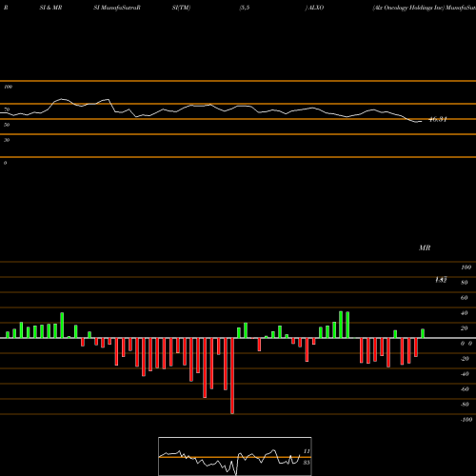Click the 80 label on MR axis
Screen dimensions: 476x476
point(465,283)
